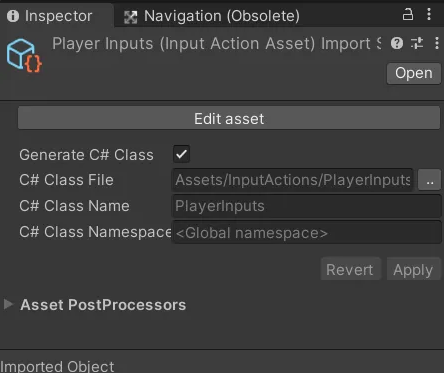Viewport: 444px width, 373px height.
Task: Click the Apply button
Action: click(x=413, y=269)
